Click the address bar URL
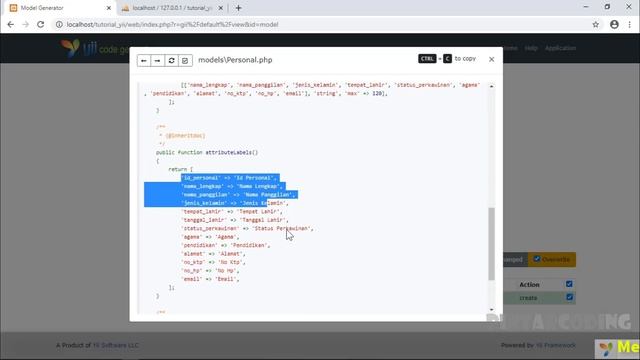640x360 pixels. click(172, 24)
